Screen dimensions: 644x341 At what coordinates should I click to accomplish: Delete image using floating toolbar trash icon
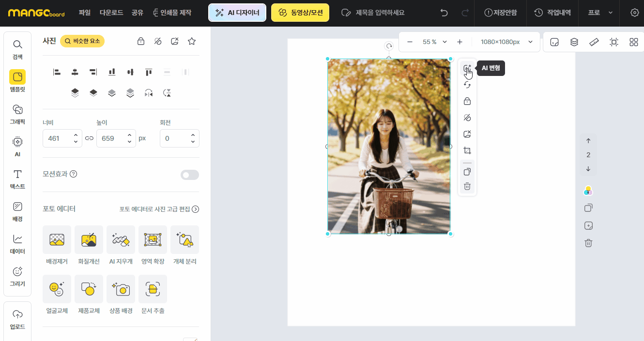pyautogui.click(x=467, y=186)
